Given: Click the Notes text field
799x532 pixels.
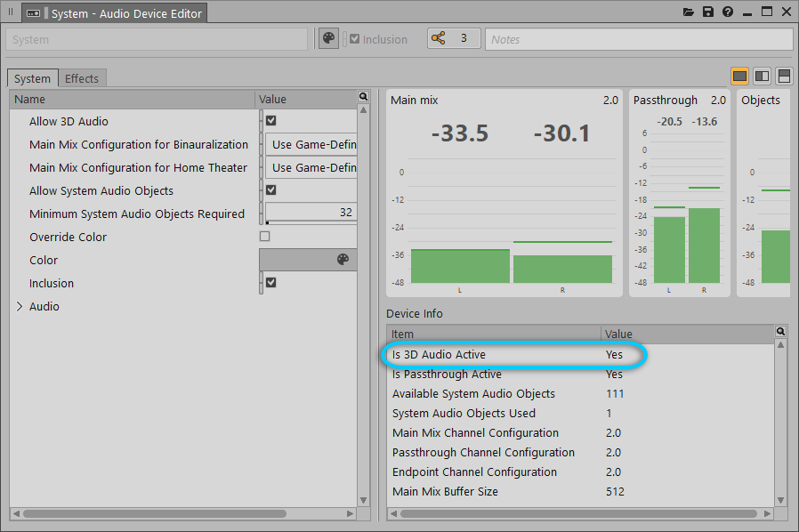Looking at the screenshot, I should [x=638, y=39].
